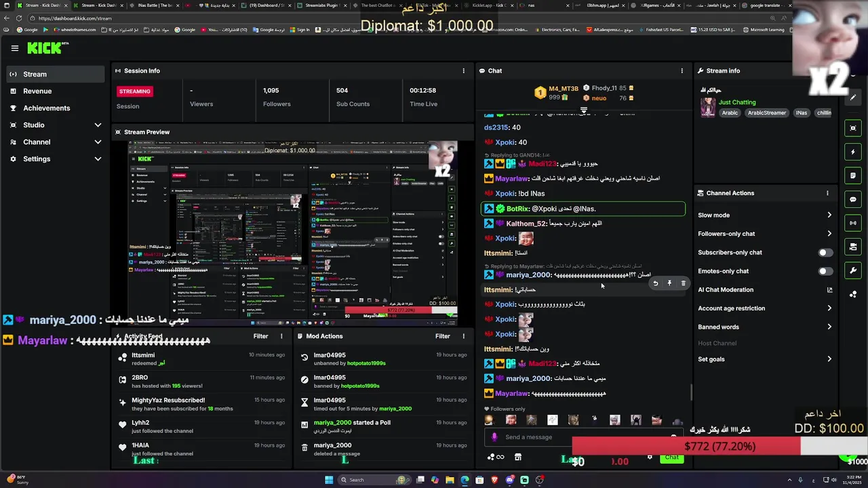Open Mod Actions options menu
This screenshot has height=488, width=868.
464,336
